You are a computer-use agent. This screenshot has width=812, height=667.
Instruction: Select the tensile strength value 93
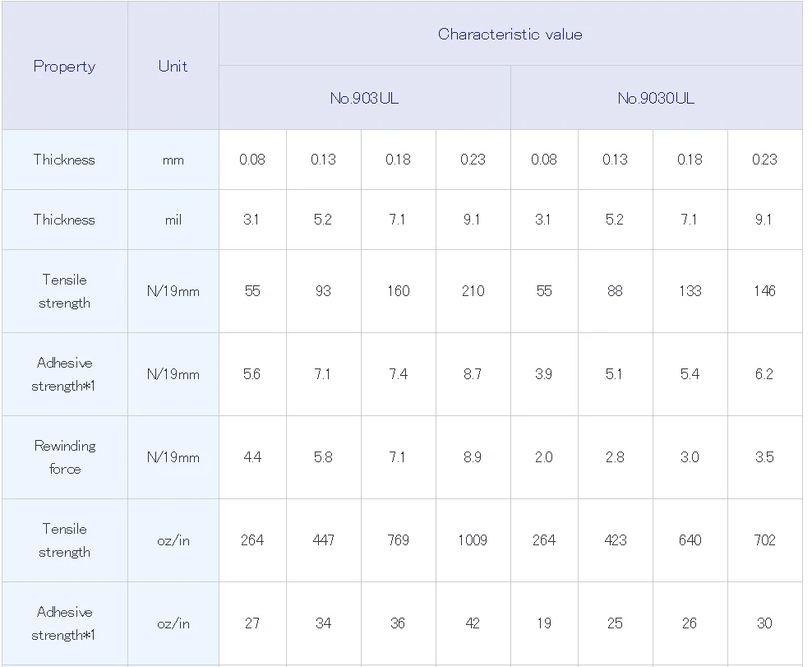323,291
